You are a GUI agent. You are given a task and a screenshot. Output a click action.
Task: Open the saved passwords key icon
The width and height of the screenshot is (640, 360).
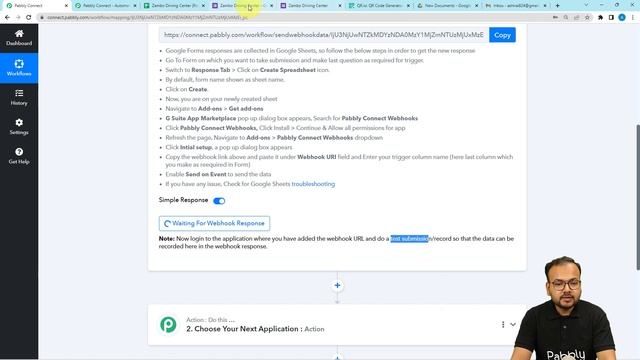coord(555,18)
